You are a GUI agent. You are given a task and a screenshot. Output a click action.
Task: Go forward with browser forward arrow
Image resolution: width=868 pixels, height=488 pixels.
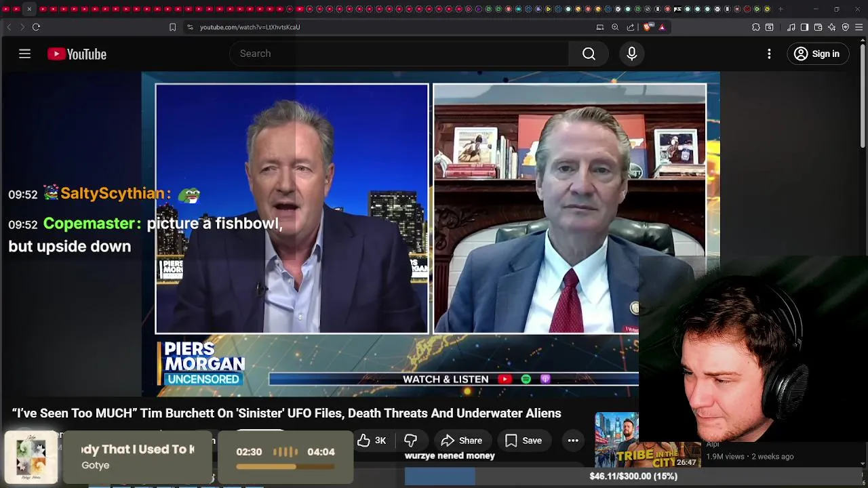[22, 27]
